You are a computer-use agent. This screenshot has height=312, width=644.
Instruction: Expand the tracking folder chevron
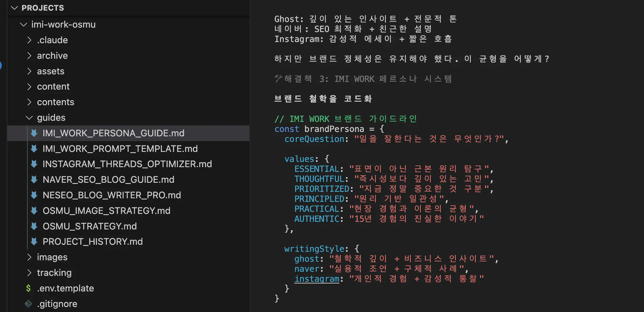[x=29, y=273]
